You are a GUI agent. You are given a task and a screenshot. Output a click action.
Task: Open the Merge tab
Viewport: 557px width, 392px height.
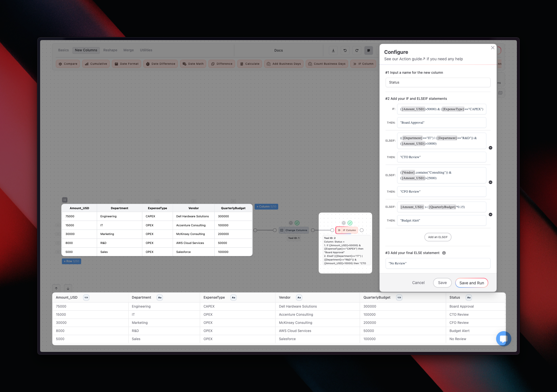tap(128, 50)
